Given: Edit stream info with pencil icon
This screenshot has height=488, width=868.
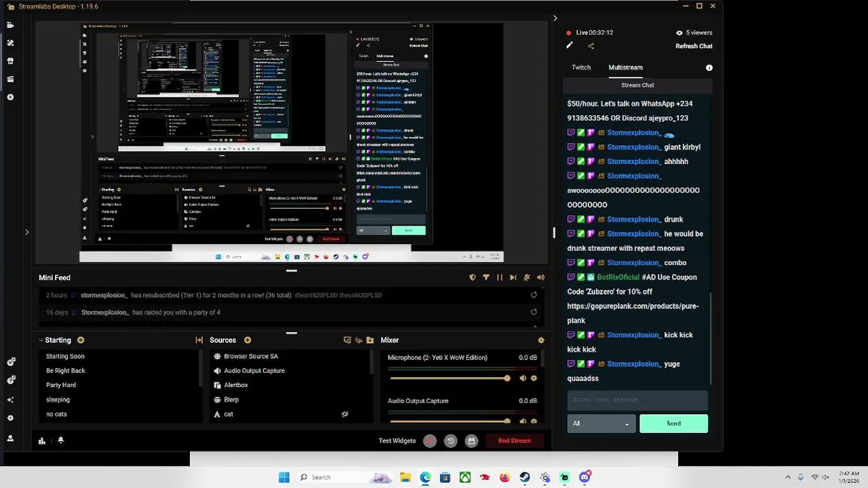Looking at the screenshot, I should tap(570, 45).
